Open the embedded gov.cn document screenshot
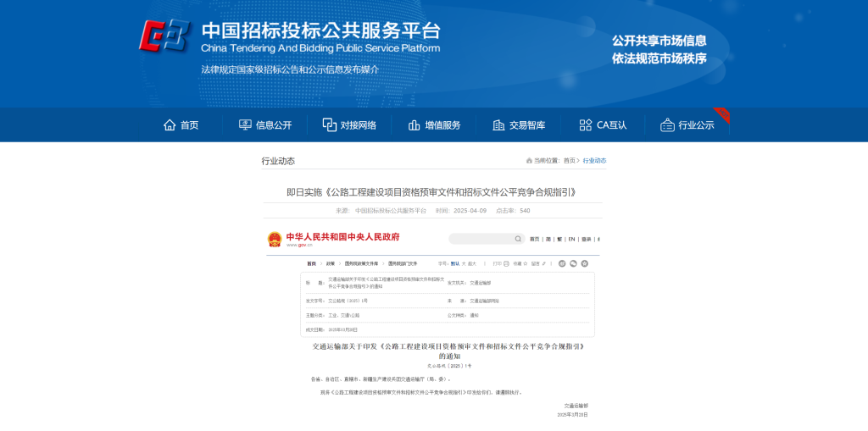The width and height of the screenshot is (868, 431). (433, 324)
